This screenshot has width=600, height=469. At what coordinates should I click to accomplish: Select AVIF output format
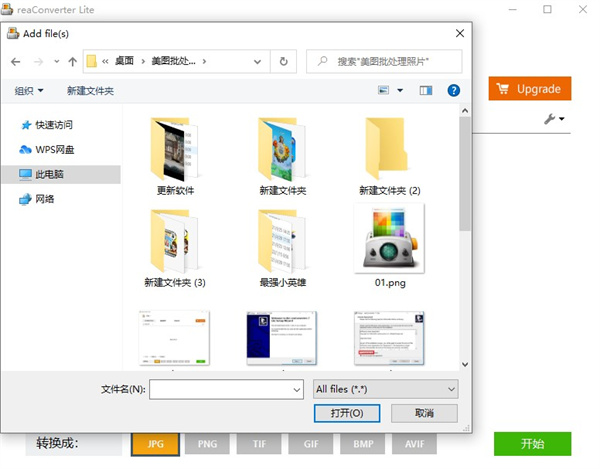tap(416, 443)
